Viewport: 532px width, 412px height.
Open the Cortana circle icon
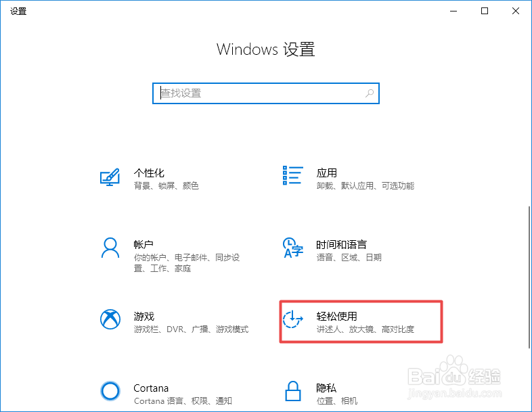[110, 391]
